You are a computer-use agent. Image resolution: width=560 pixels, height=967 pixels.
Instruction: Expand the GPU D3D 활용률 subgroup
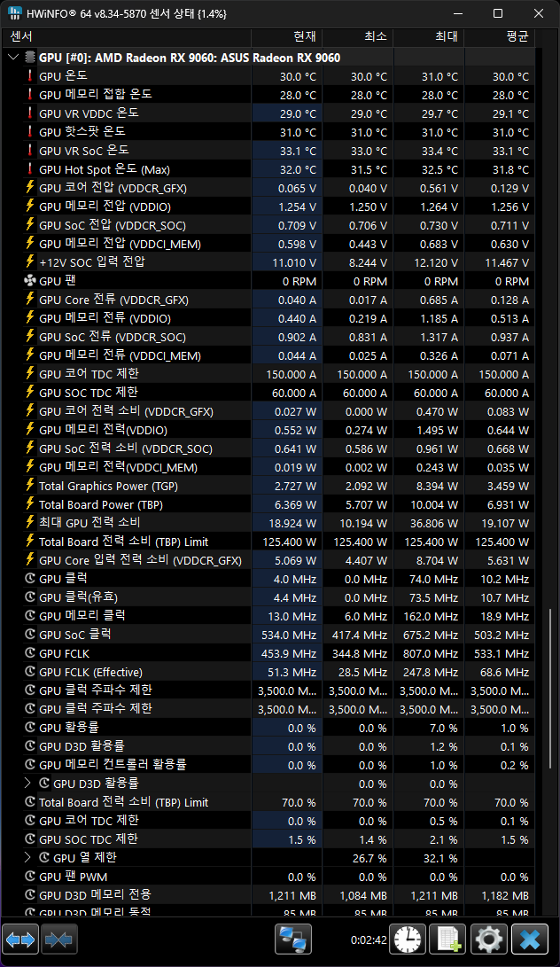point(27,784)
